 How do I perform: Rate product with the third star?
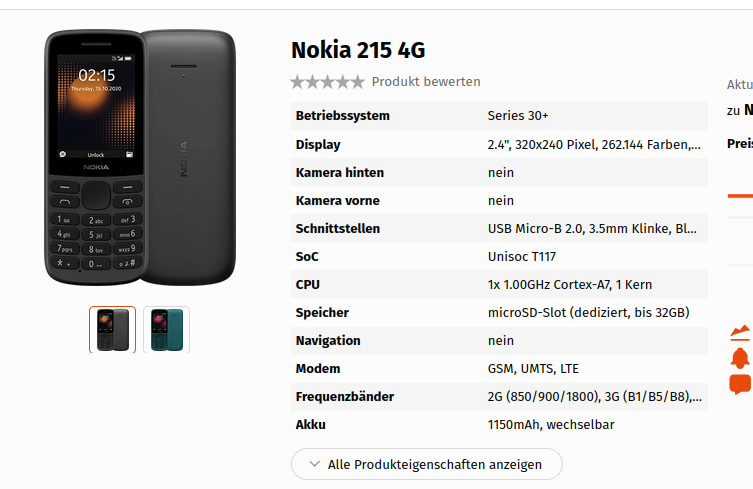(328, 82)
